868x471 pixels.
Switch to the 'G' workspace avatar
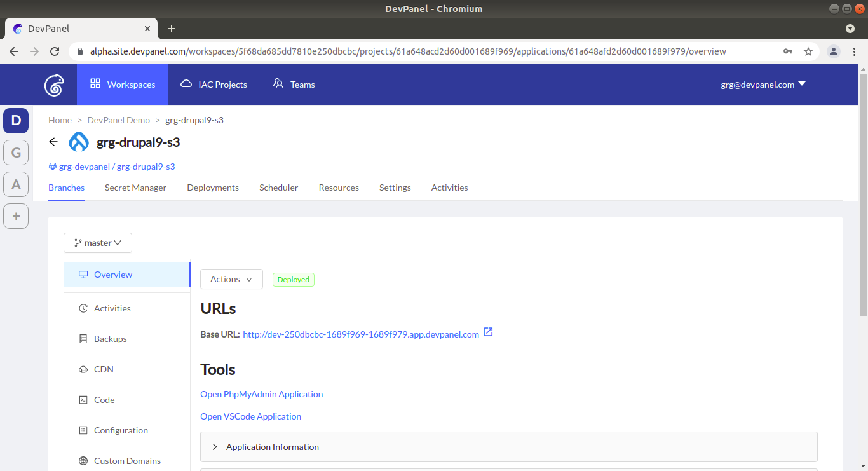coord(16,153)
